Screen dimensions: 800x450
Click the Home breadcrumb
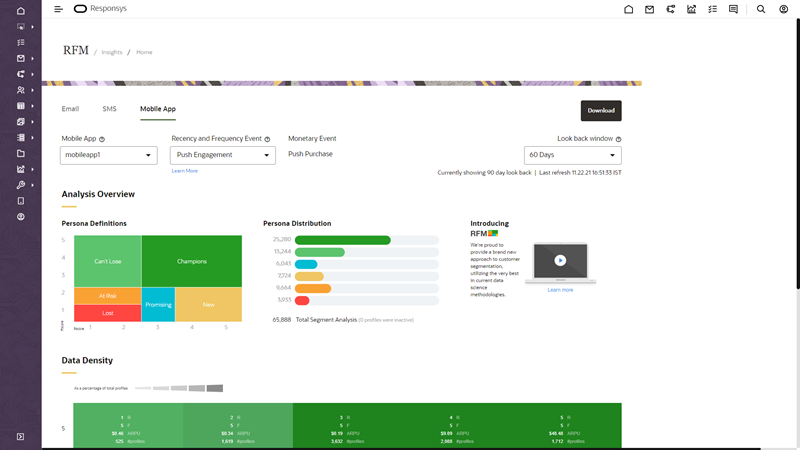[x=144, y=52]
